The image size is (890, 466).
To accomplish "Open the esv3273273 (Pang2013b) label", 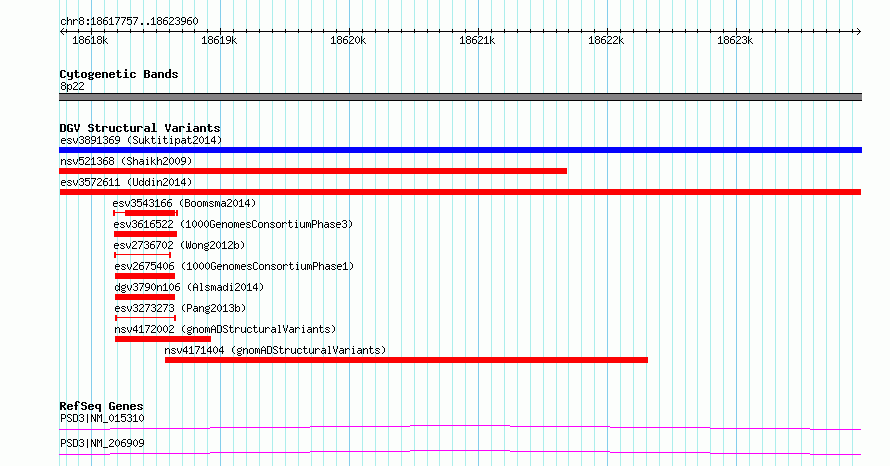I will [x=180, y=308].
